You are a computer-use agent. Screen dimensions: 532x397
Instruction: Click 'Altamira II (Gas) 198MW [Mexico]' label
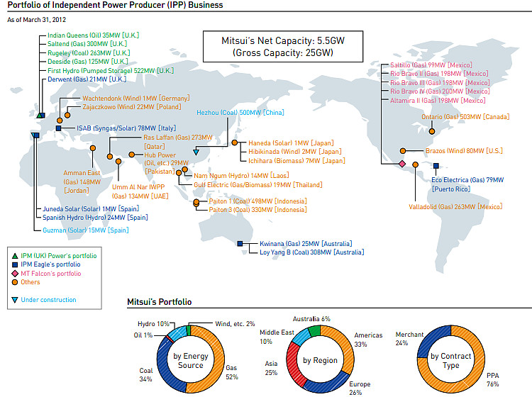(438, 101)
